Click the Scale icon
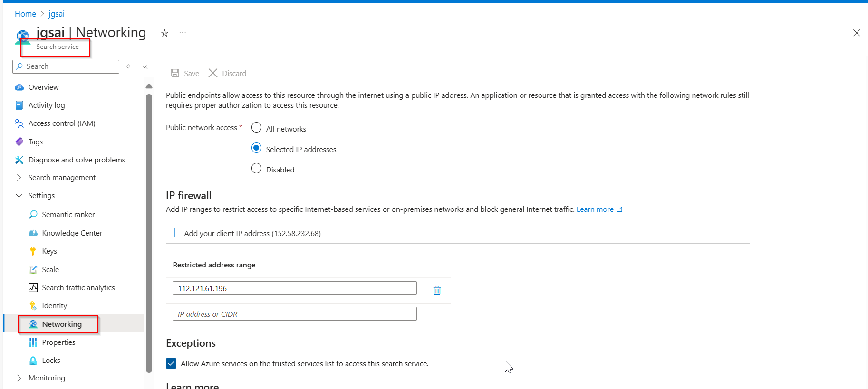 (33, 269)
